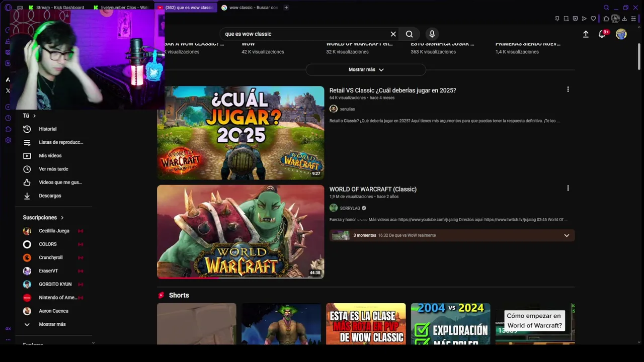The image size is (644, 362).
Task: Open options menu for Retail VS Classic video
Action: (x=568, y=89)
